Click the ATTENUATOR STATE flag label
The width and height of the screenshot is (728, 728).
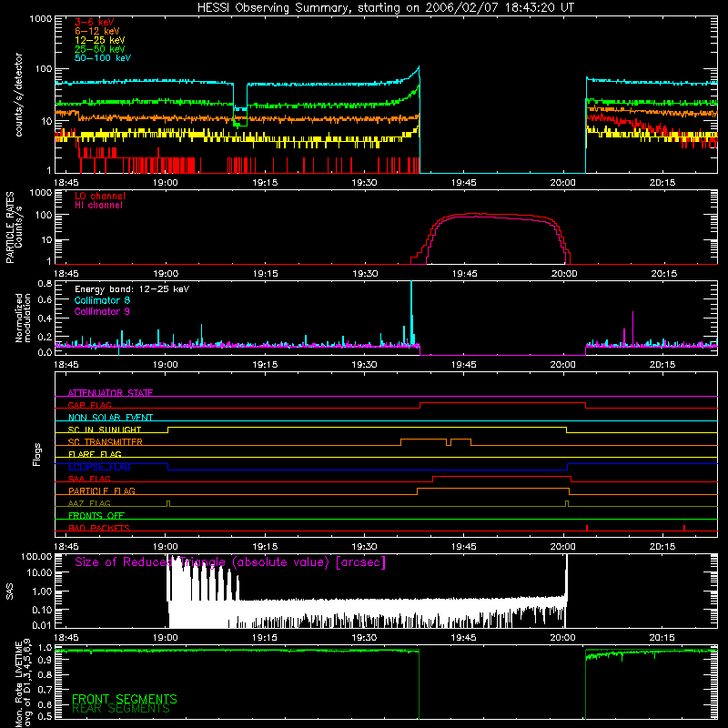[110, 393]
